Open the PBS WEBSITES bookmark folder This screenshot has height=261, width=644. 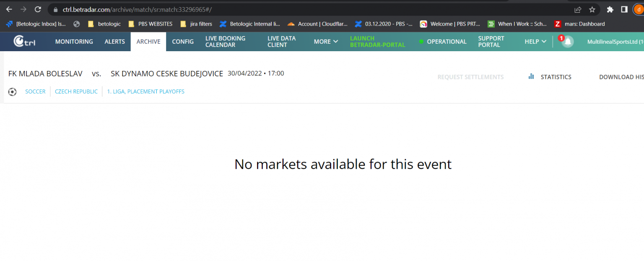pos(151,24)
